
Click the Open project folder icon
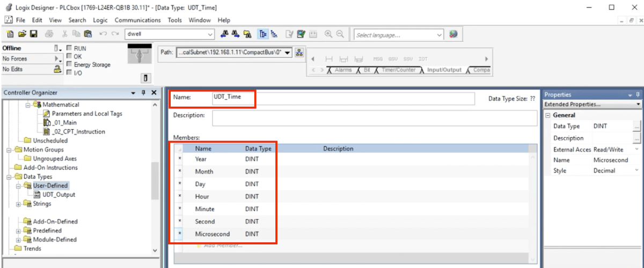22,34
